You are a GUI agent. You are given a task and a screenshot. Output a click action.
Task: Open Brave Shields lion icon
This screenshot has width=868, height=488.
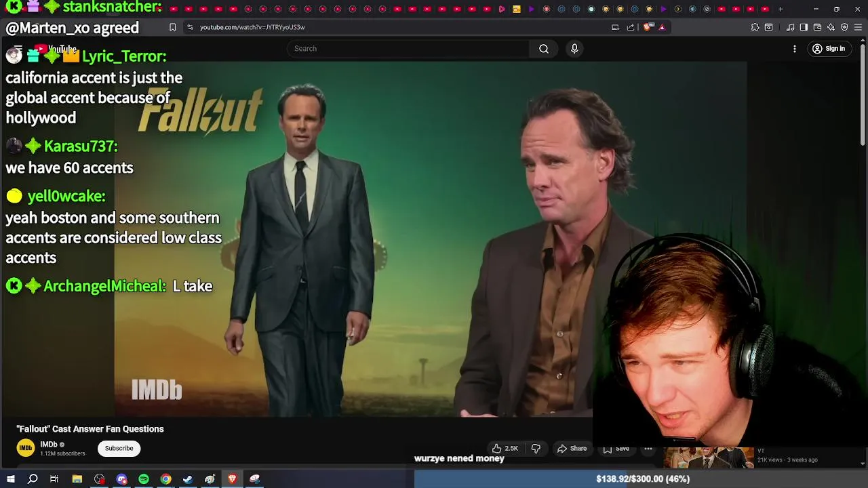(647, 27)
